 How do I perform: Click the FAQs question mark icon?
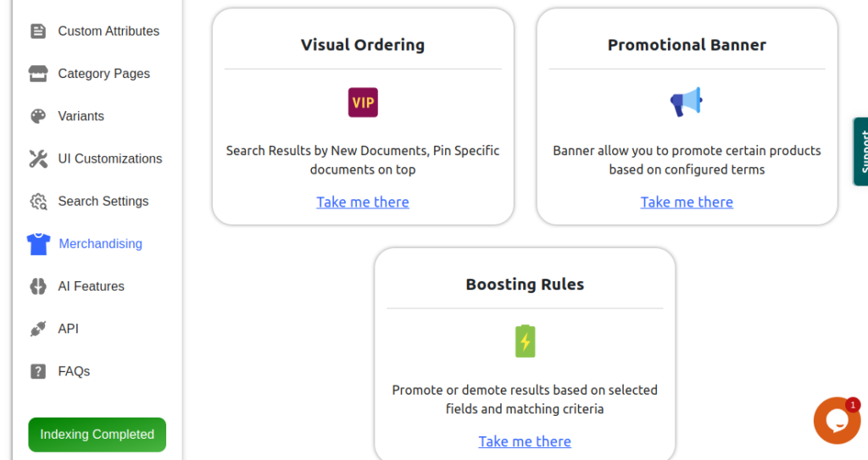[38, 371]
